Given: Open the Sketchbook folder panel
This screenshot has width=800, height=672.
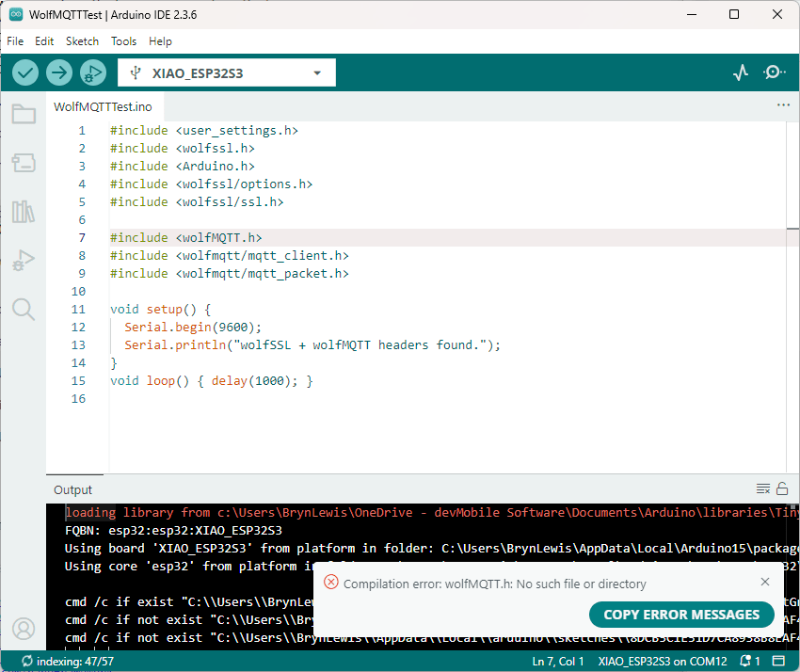Looking at the screenshot, I should pyautogui.click(x=24, y=115).
